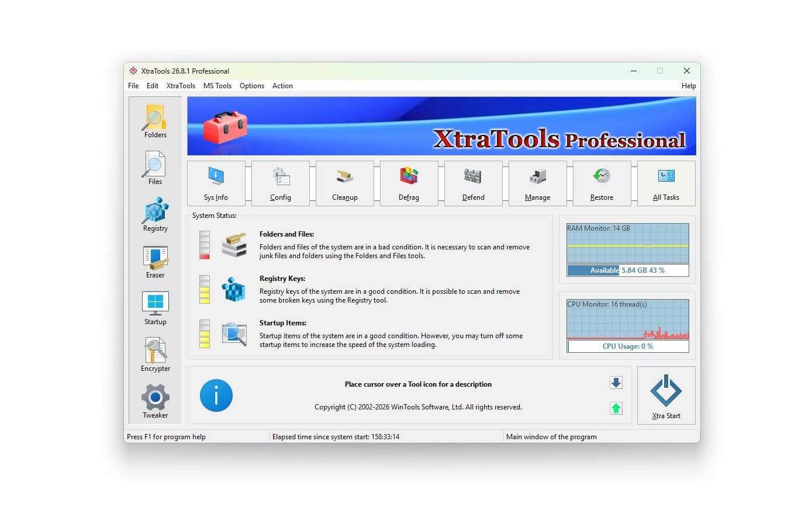Screen dimensions: 812x507
Task: Click the RAM Monitor graph
Action: (x=628, y=243)
